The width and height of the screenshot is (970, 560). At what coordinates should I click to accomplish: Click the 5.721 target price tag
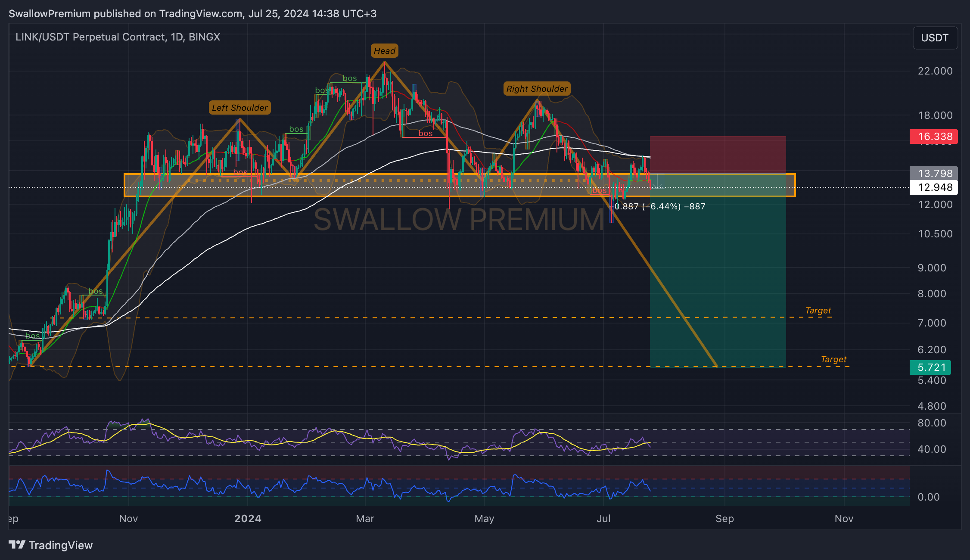click(930, 367)
